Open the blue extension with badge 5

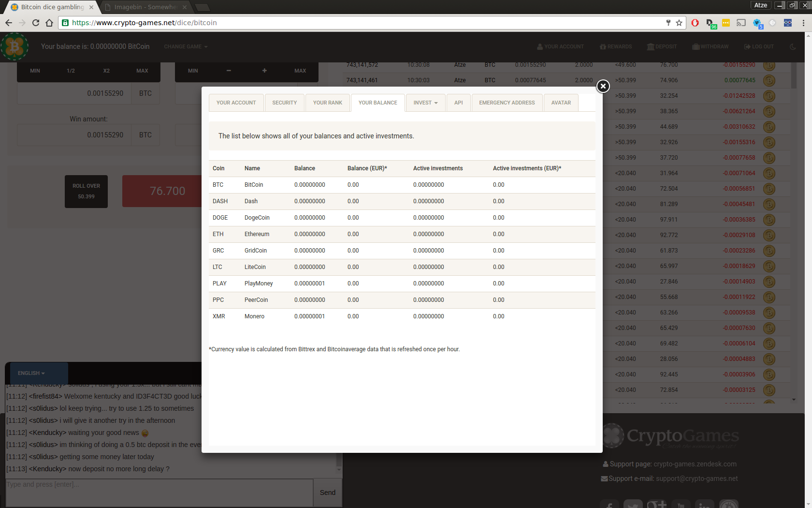(x=757, y=23)
